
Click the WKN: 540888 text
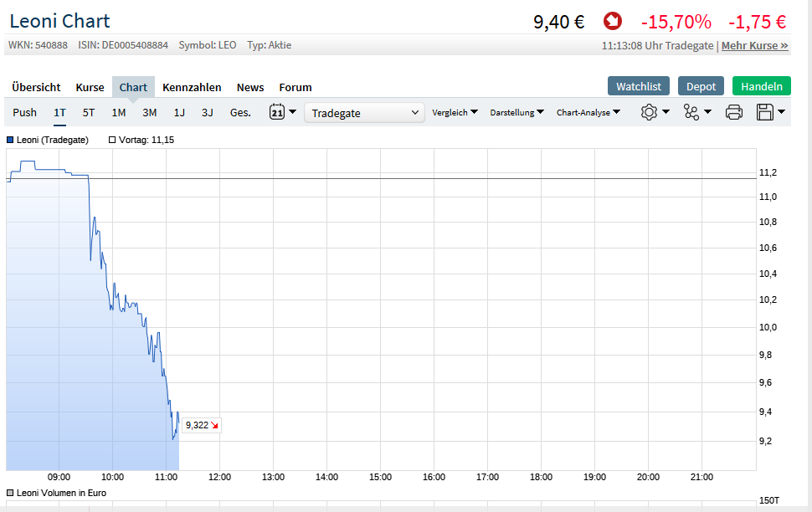[38, 45]
